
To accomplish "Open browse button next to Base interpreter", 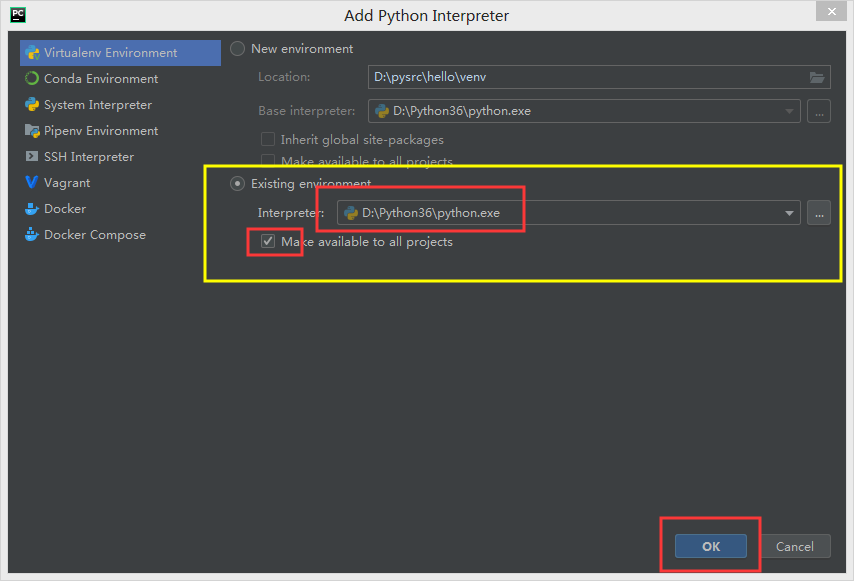I will pos(819,111).
